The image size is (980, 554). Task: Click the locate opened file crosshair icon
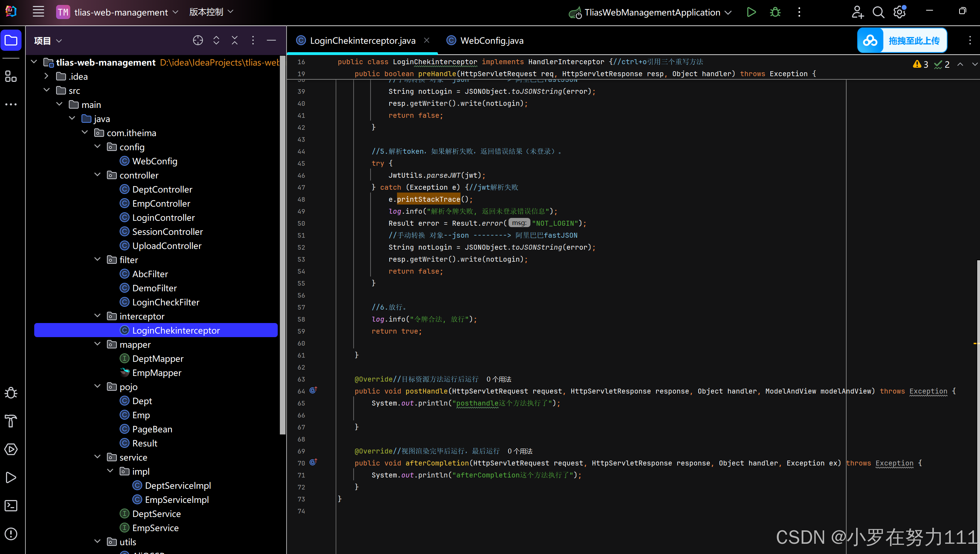pyautogui.click(x=198, y=40)
